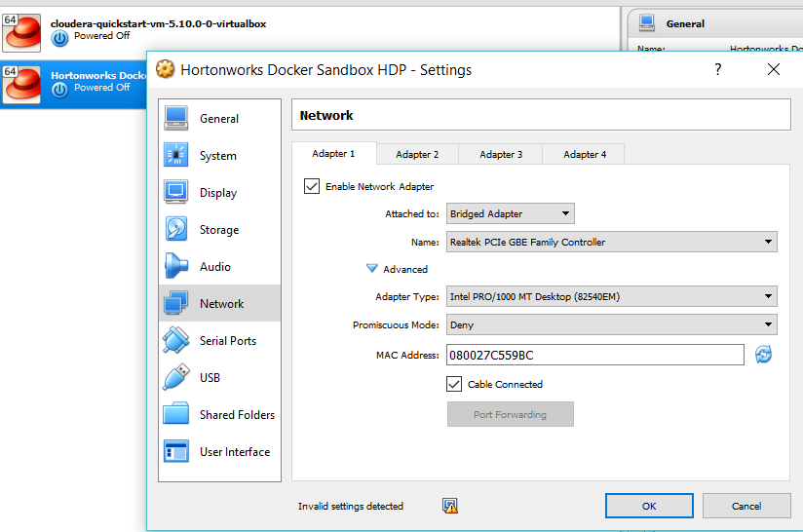Select the System settings chip icon
803x532 pixels.
[x=176, y=155]
